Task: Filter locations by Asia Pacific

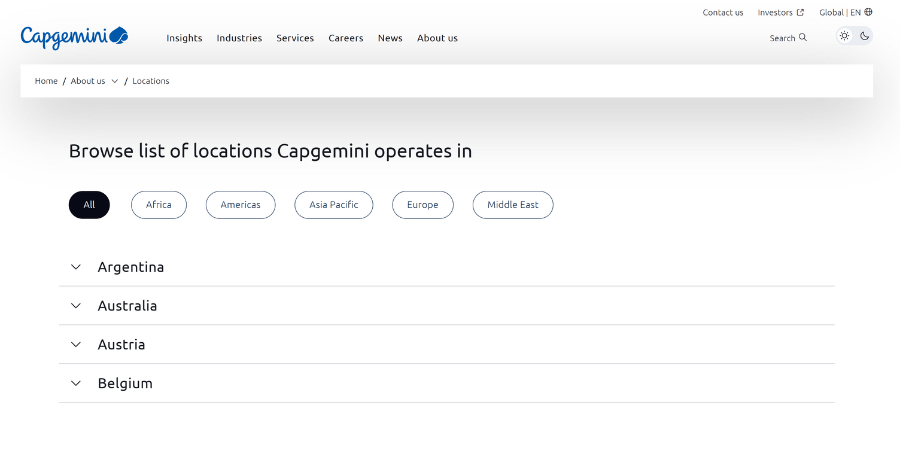Action: pos(333,205)
